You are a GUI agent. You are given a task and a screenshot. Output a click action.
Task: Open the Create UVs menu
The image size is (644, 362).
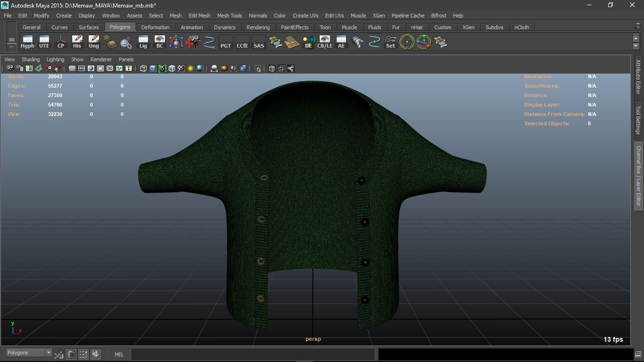(x=305, y=16)
